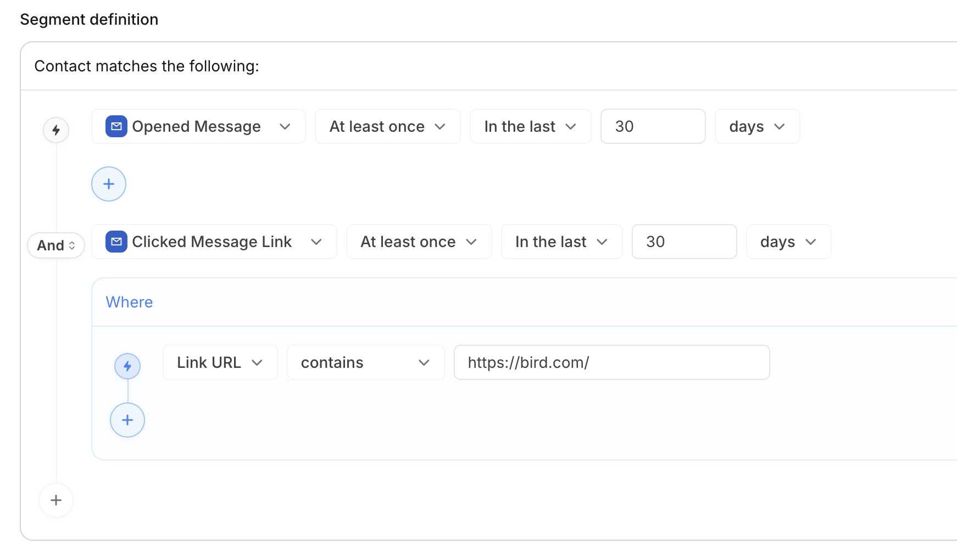Click the bottom plus to add condition group
This screenshot has width=957, height=560.
pyautogui.click(x=56, y=500)
